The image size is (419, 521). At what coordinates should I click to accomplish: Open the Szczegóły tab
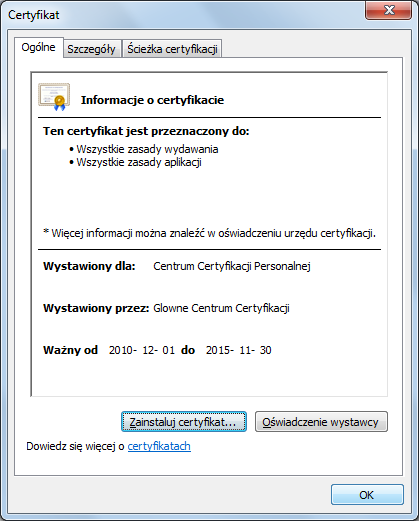[91, 49]
